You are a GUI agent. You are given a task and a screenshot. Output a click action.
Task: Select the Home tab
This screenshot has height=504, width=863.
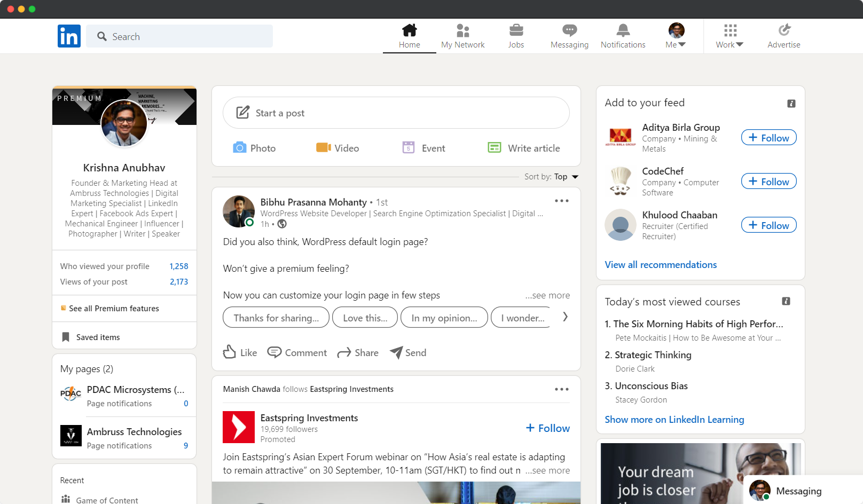409,36
